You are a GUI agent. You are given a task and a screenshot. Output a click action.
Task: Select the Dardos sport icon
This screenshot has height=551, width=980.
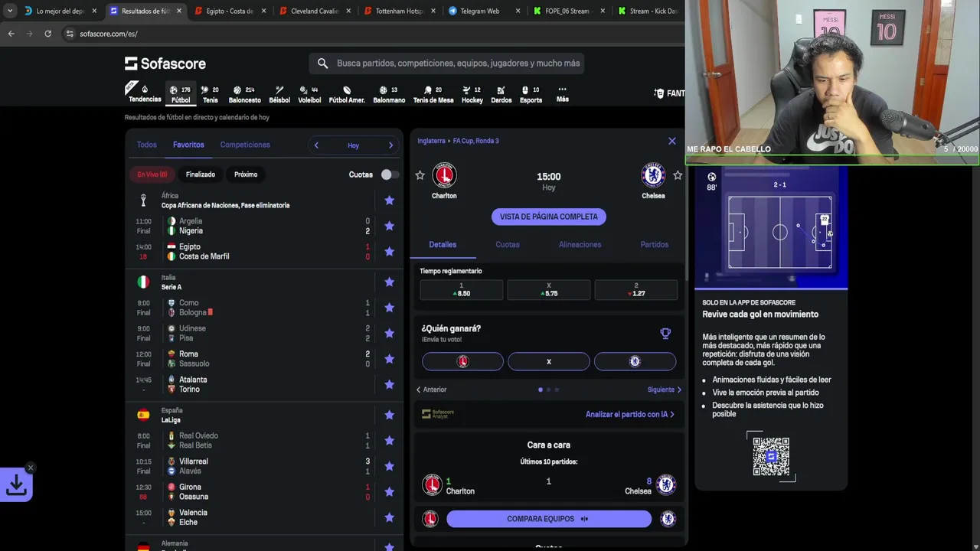coord(501,93)
